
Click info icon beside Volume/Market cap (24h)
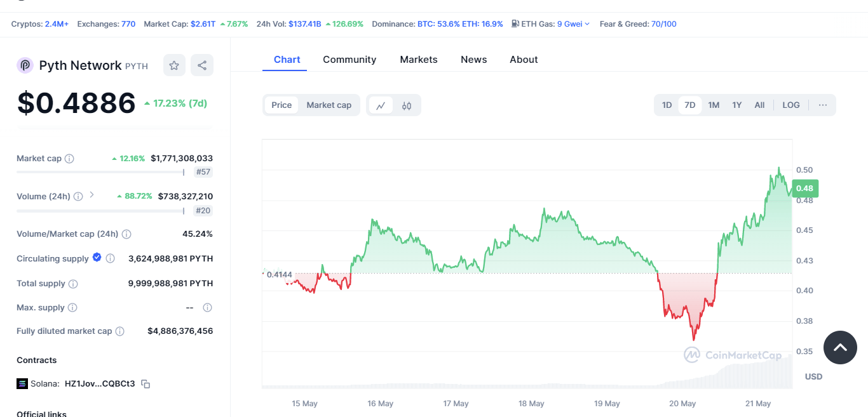pos(126,234)
